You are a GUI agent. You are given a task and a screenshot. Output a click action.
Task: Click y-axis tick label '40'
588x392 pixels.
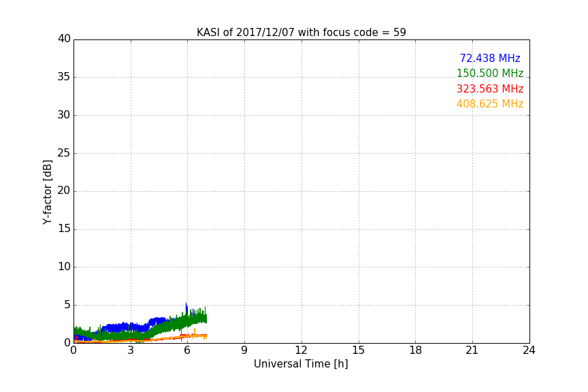tap(64, 39)
